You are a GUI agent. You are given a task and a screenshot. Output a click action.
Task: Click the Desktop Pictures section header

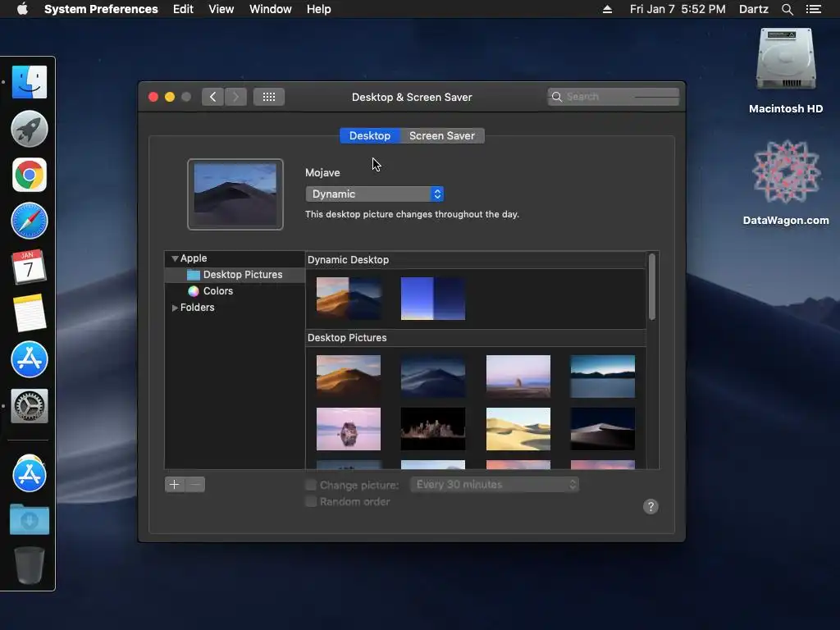click(347, 337)
